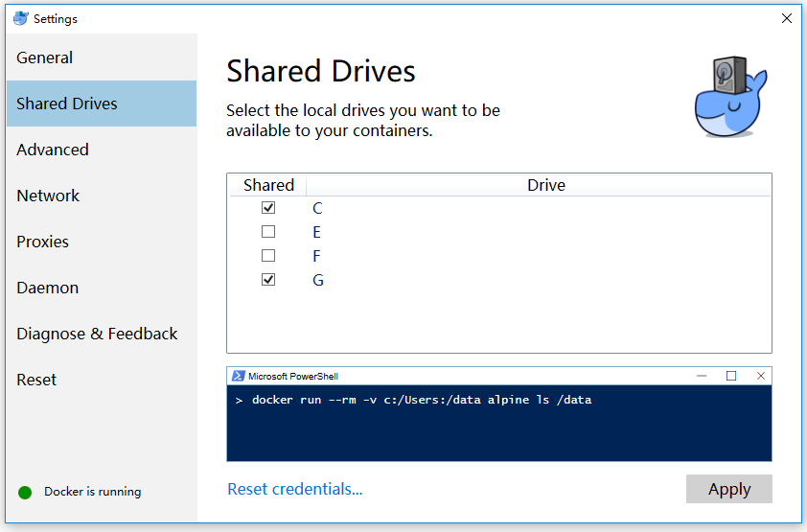Apply the shared drives changes
This screenshot has width=807, height=532.
coord(728,489)
